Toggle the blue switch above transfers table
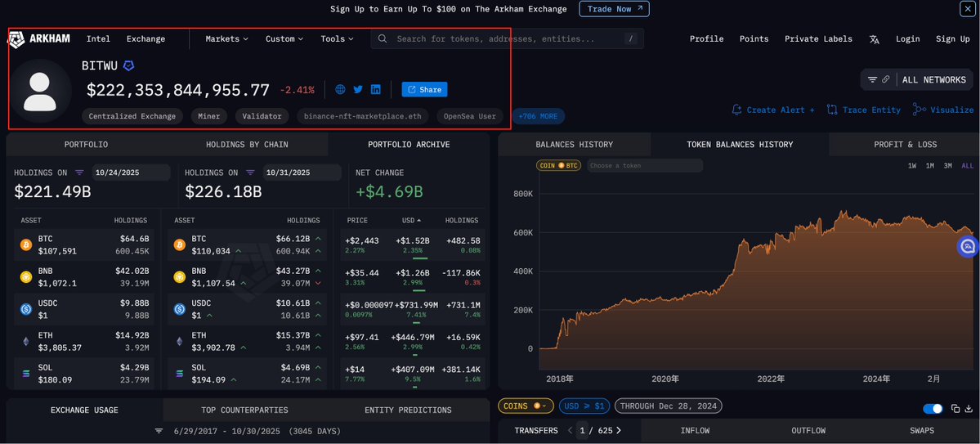The image size is (980, 444). (x=933, y=409)
